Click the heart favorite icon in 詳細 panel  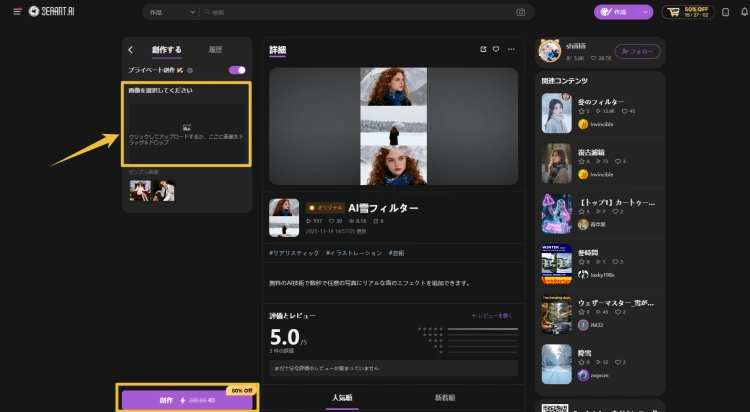(496, 49)
